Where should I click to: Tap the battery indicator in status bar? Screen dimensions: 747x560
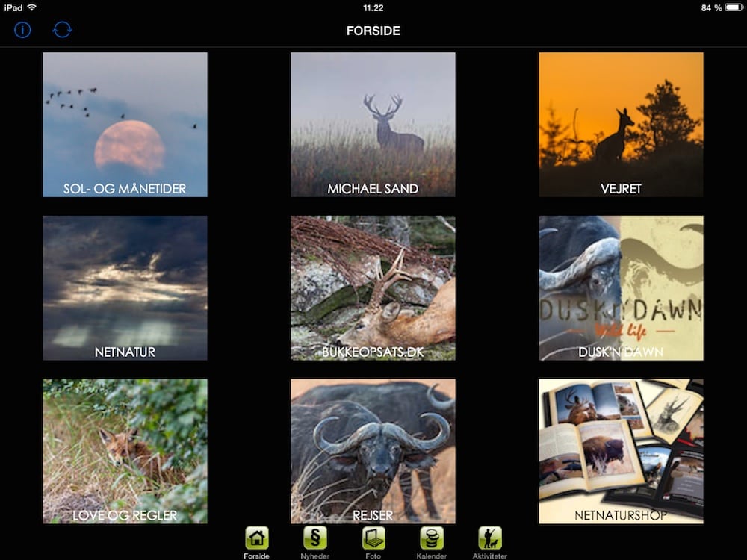[x=732, y=7]
